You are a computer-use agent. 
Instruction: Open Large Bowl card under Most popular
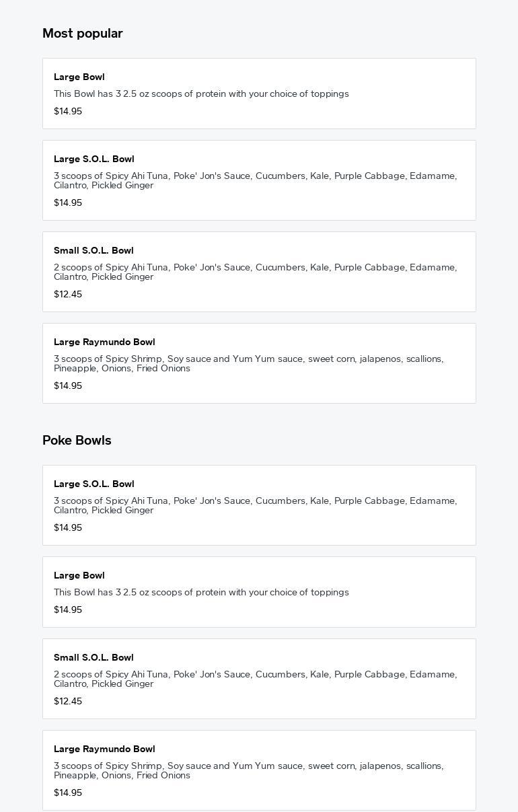click(x=259, y=94)
